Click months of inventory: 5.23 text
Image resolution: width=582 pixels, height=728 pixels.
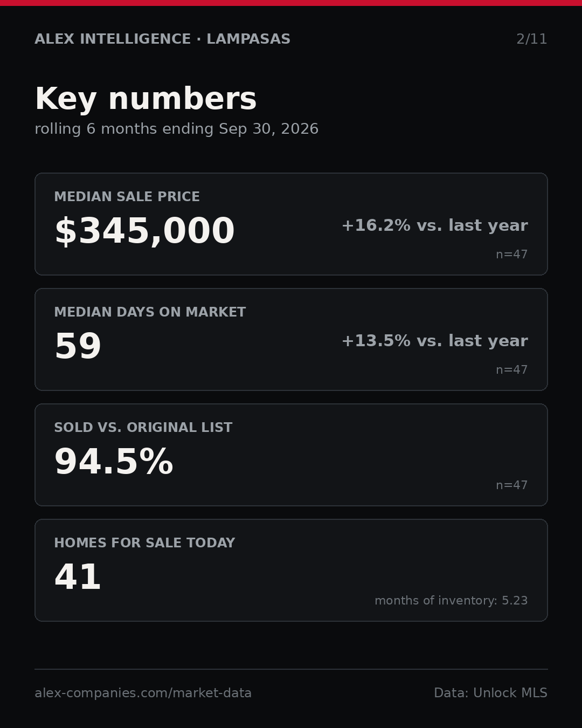point(451,601)
